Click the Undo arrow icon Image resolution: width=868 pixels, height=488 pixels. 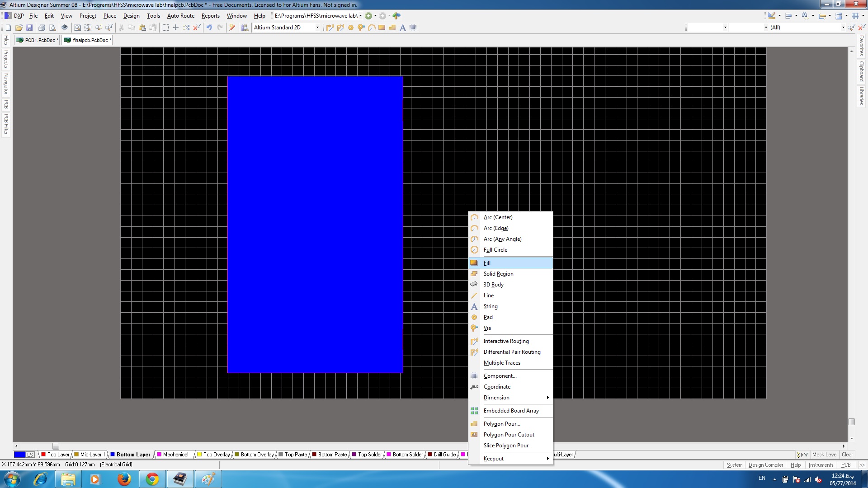(209, 28)
